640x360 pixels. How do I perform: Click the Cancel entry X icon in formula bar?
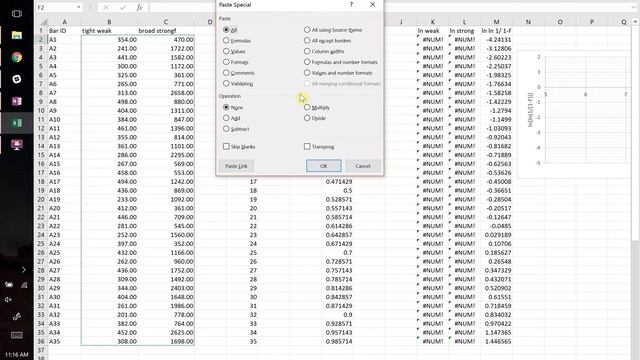[x=106, y=7]
